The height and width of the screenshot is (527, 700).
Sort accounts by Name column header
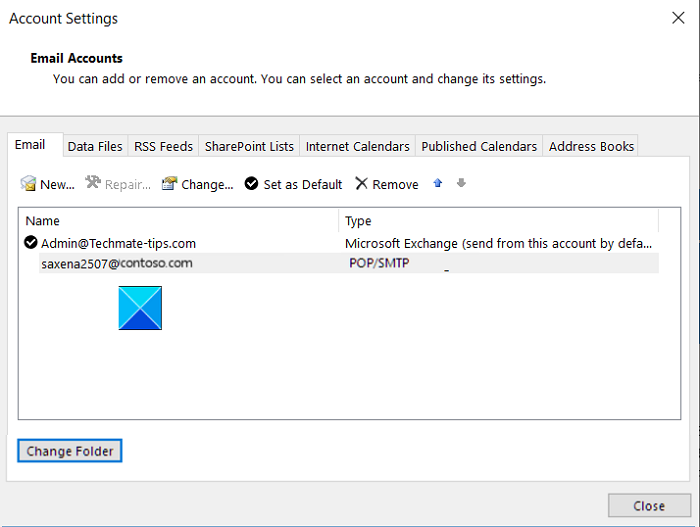tap(178, 221)
